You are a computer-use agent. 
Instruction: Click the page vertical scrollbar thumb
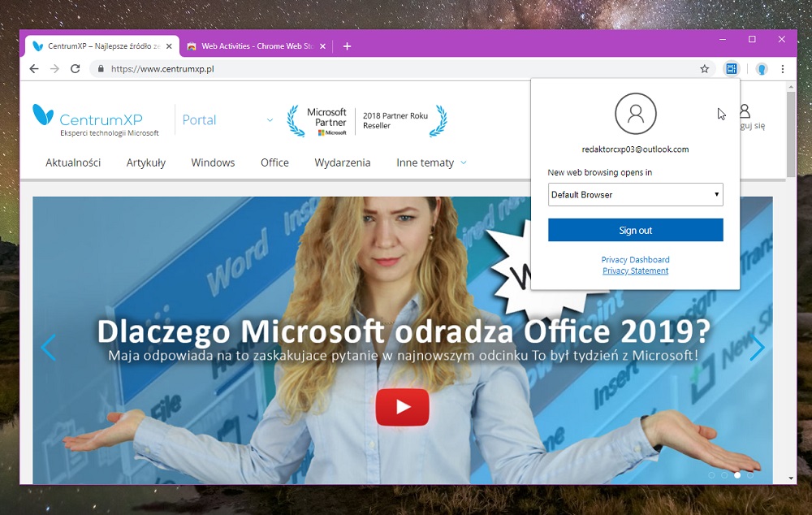point(791,134)
